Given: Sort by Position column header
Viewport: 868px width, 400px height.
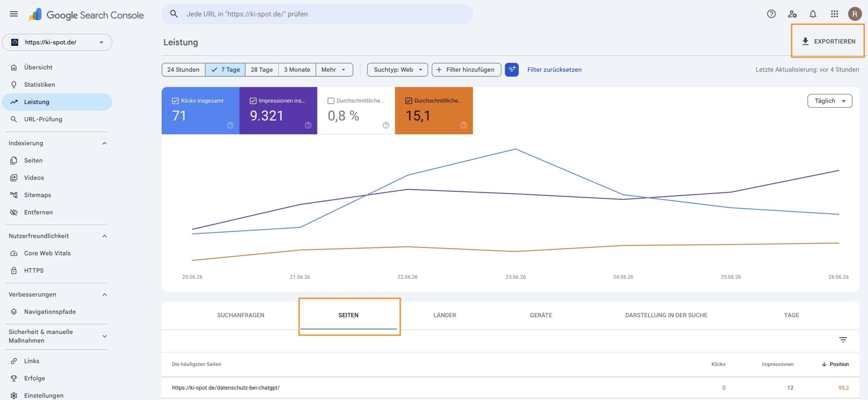Looking at the screenshot, I should coord(835,364).
